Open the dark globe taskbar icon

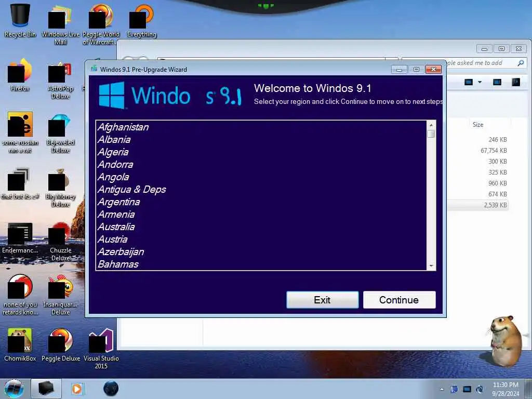111,389
